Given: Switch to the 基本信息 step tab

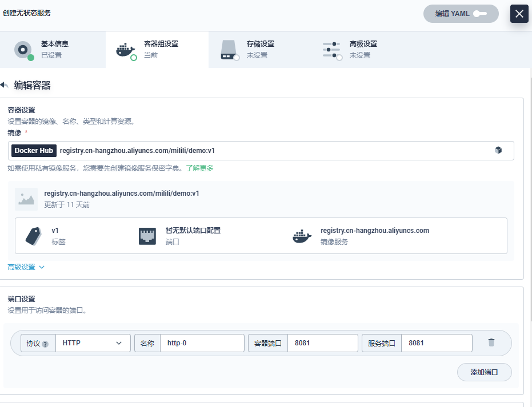Looking at the screenshot, I should pos(53,50).
